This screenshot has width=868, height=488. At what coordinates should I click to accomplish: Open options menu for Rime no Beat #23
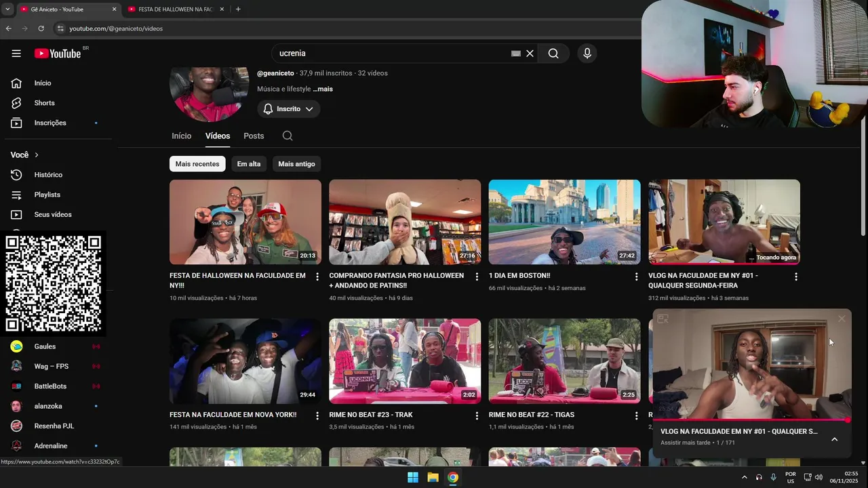[x=477, y=415]
